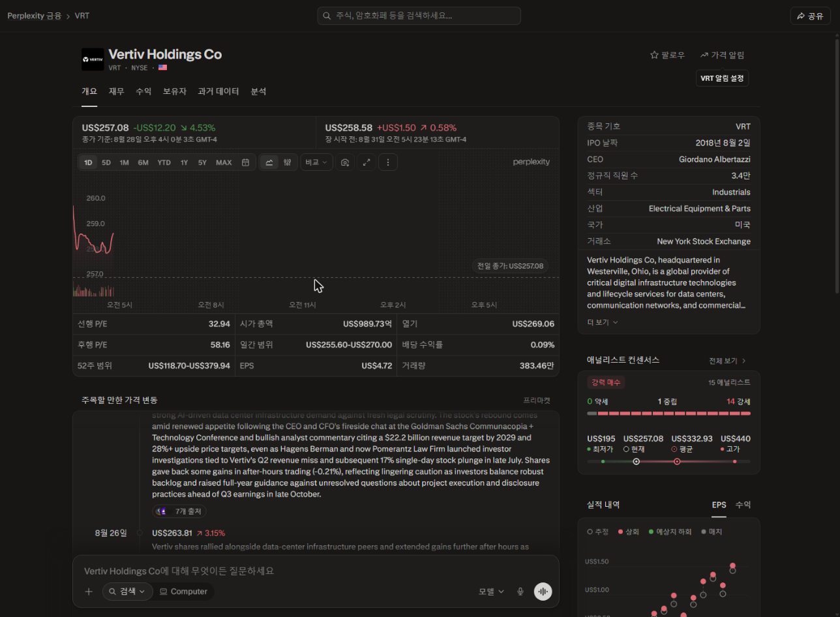Switch to candlestick chart view

[x=287, y=162]
